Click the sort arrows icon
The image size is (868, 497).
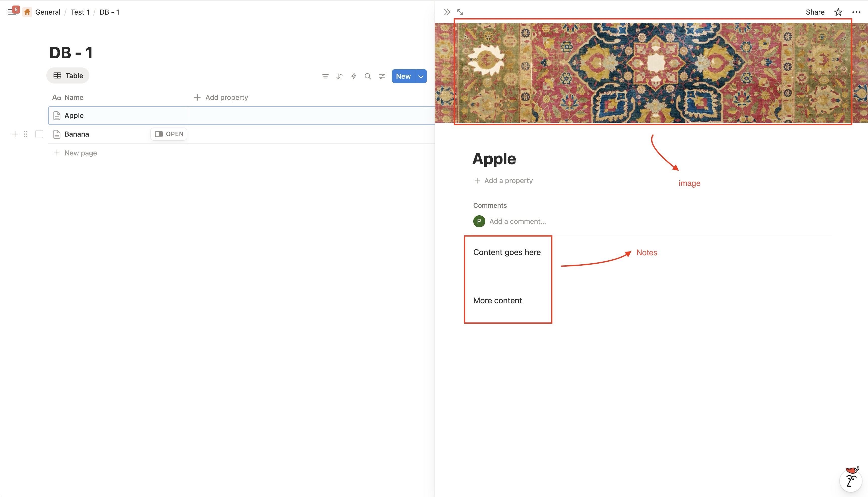(x=339, y=76)
